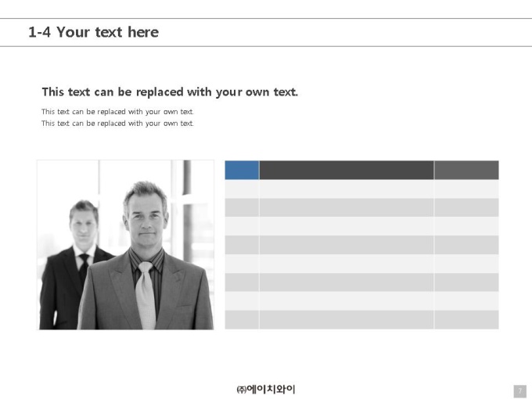The height and width of the screenshot is (399, 532).
Task: Click the second small replaceable text line
Action: [117, 123]
